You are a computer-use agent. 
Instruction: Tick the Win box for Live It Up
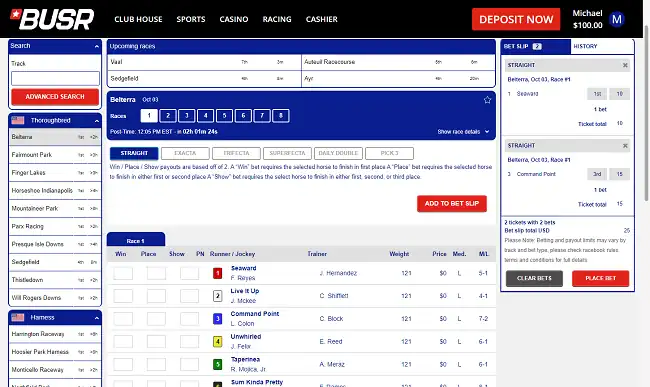tap(123, 296)
